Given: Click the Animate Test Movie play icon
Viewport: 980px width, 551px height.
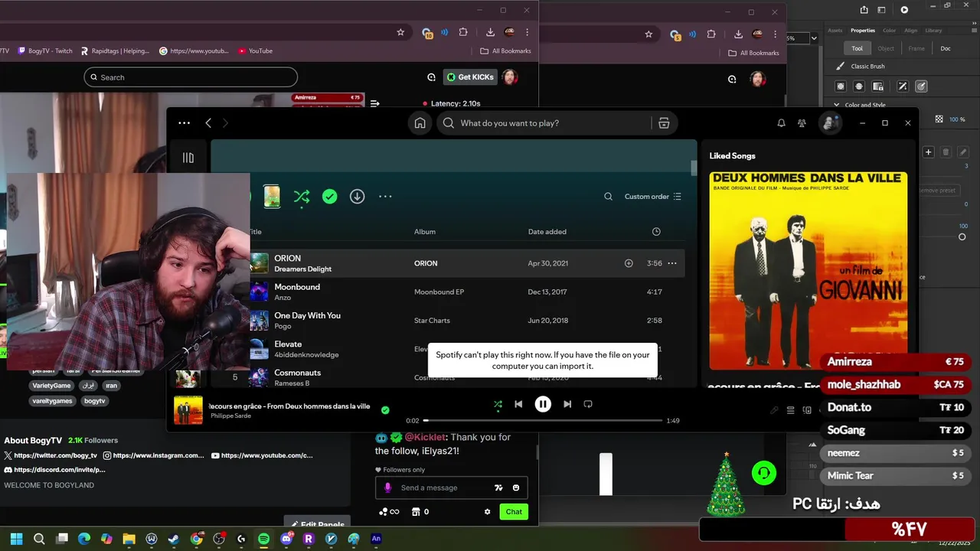Looking at the screenshot, I should [904, 10].
